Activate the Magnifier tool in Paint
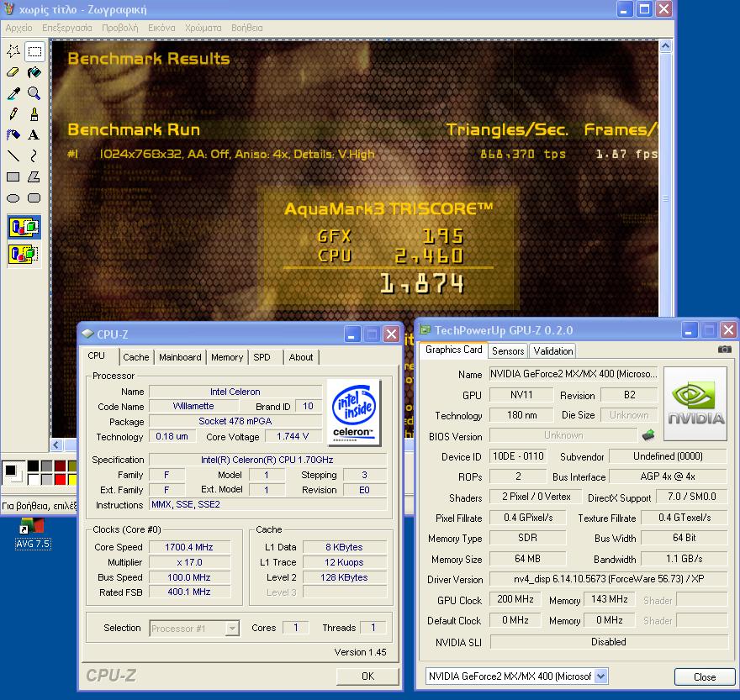This screenshot has height=700, width=740. tap(34, 93)
